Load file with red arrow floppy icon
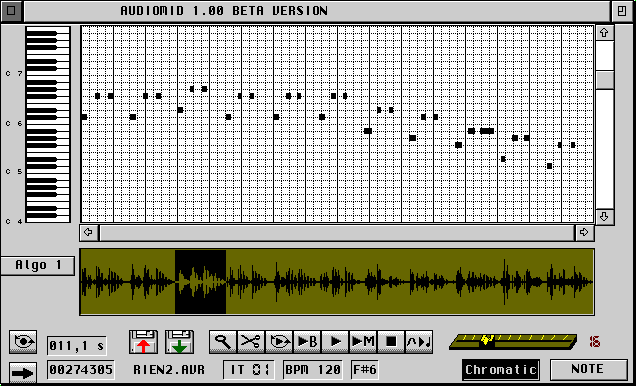Image resolution: width=636 pixels, height=386 pixels. click(x=143, y=342)
